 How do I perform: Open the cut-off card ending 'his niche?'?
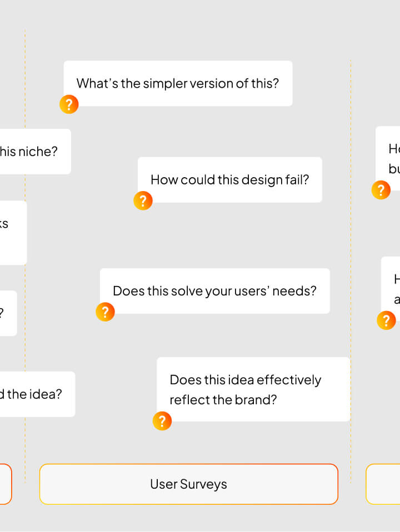(x=34, y=151)
